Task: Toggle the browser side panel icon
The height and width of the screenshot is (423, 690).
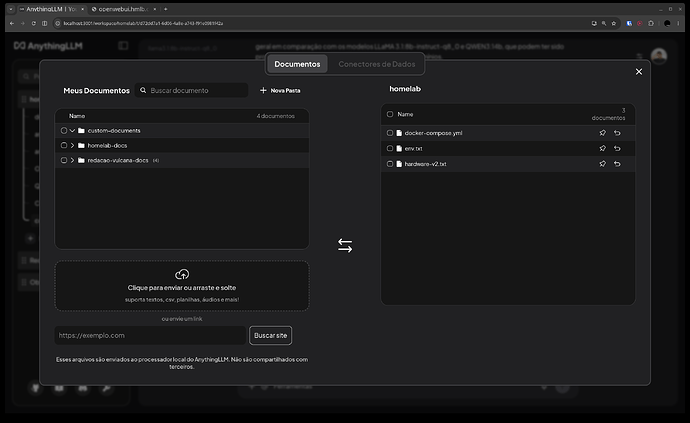Action: 44,23
